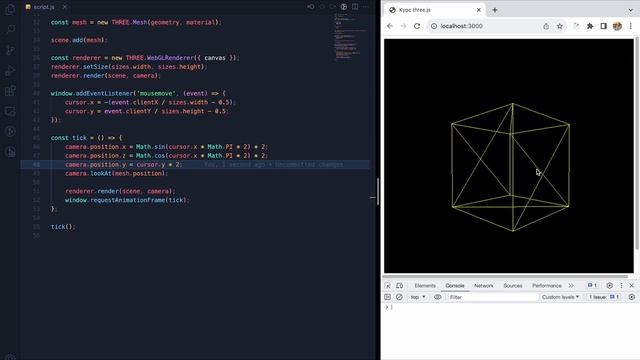Click the browser Back arrow

390,26
